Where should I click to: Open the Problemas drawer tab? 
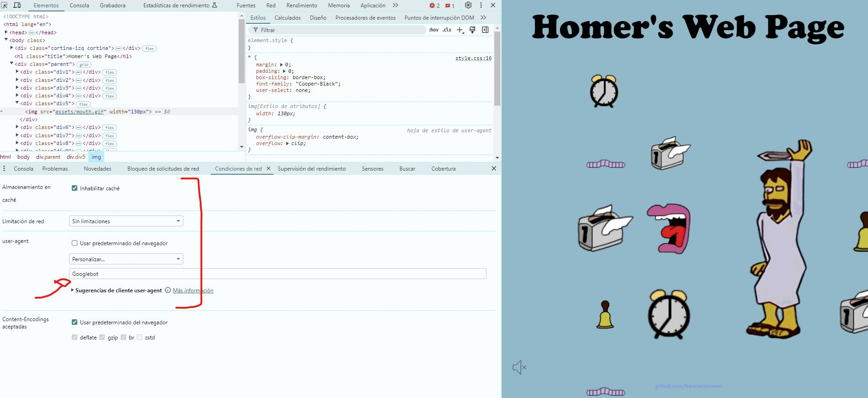tap(55, 169)
